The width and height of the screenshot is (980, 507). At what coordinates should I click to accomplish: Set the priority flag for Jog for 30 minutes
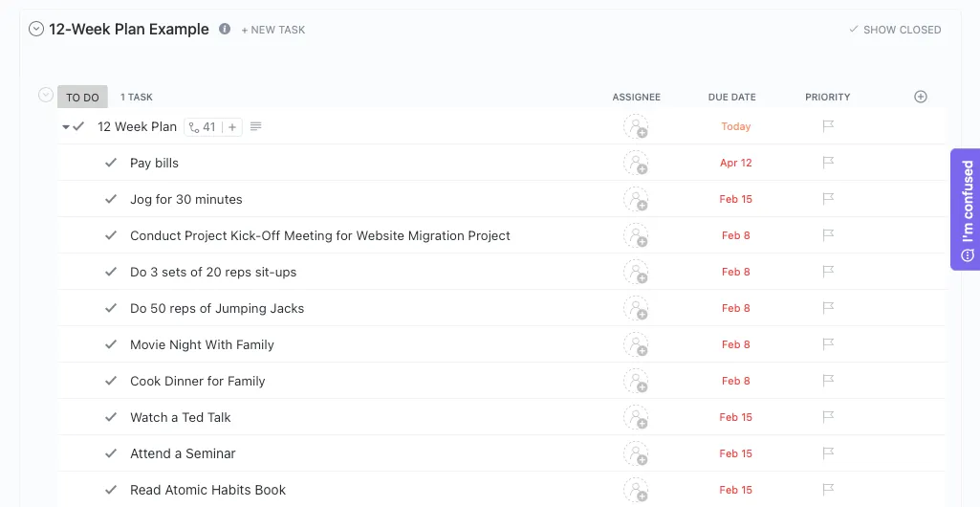[x=828, y=199]
